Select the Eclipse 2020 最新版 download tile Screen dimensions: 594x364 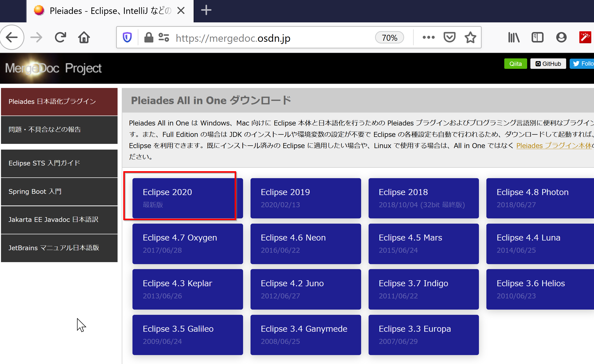(188, 198)
